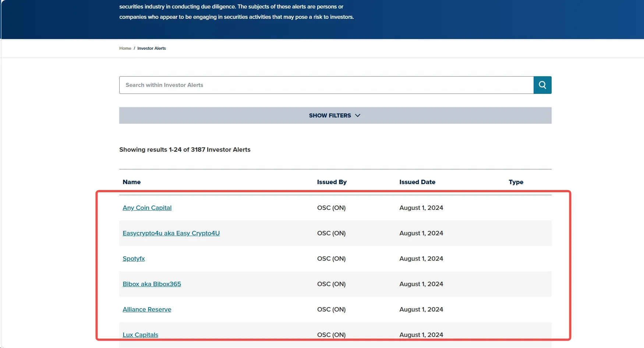Click the Issued Date column header
644x348 pixels.
[x=417, y=182]
